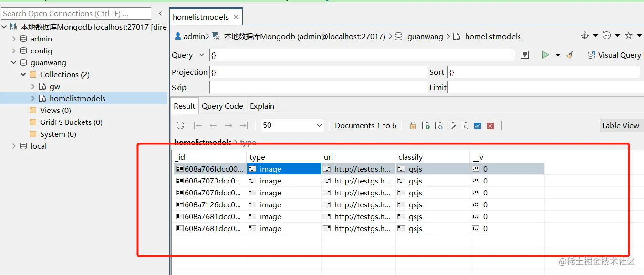Viewport: 644px width, 275px height.
Task: Select System (0) in the tree
Action: pyautogui.click(x=58, y=134)
